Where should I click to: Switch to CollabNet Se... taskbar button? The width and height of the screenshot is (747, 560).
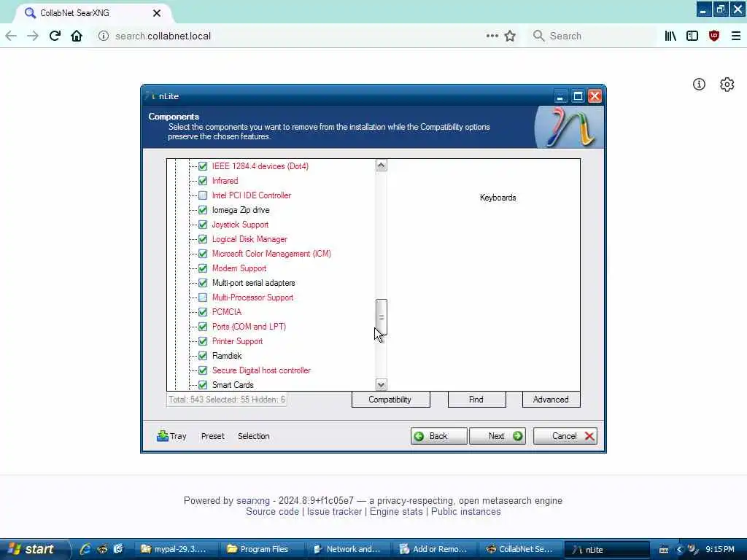[519, 550]
